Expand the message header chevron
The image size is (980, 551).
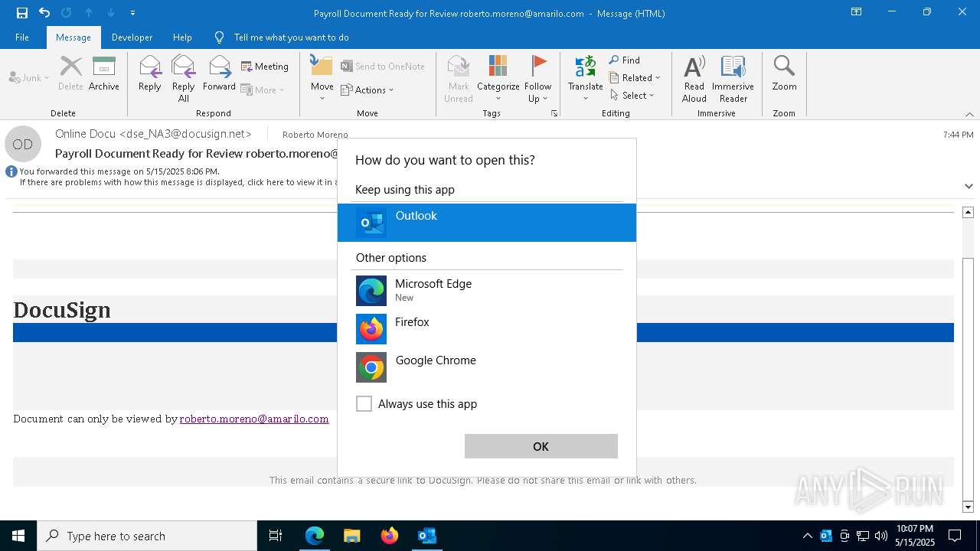969,186
